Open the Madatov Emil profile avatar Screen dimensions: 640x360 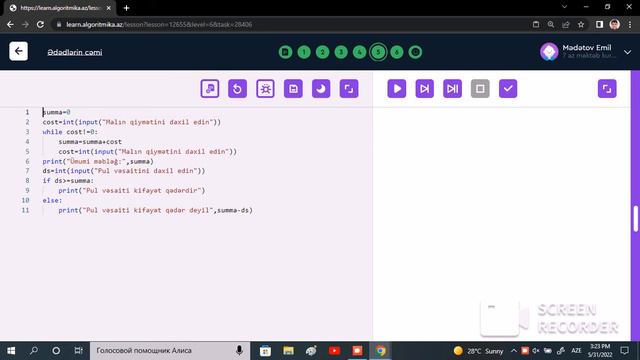click(x=549, y=52)
